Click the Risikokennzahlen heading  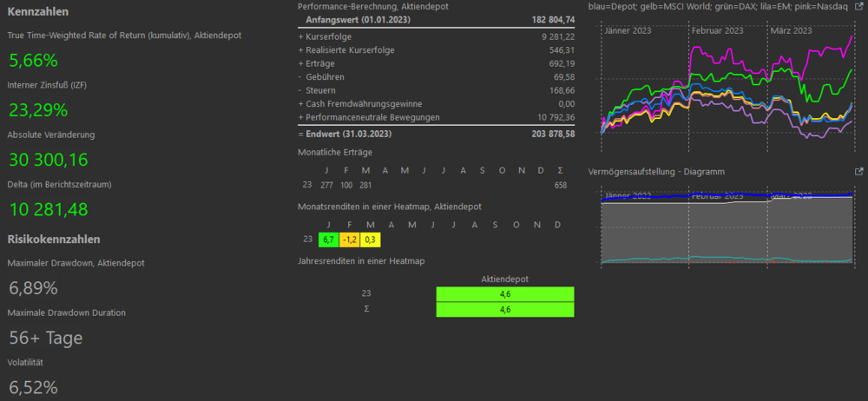54,240
